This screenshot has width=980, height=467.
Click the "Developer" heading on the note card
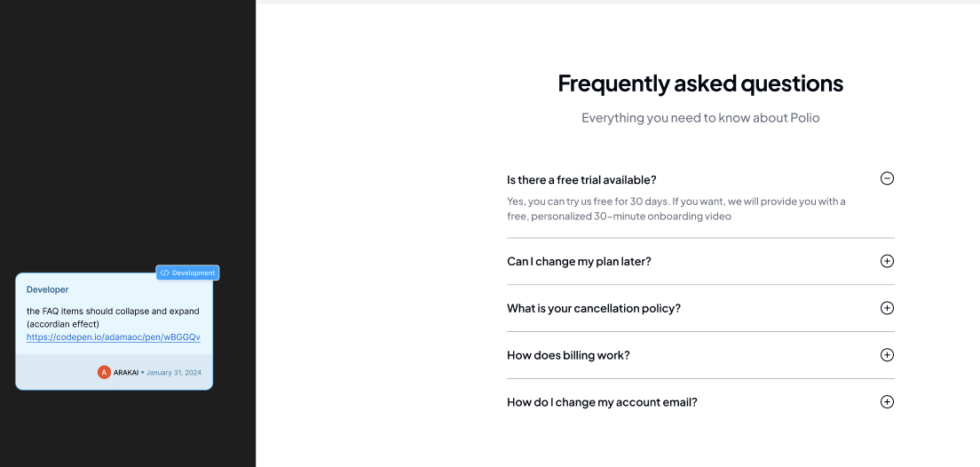point(47,289)
